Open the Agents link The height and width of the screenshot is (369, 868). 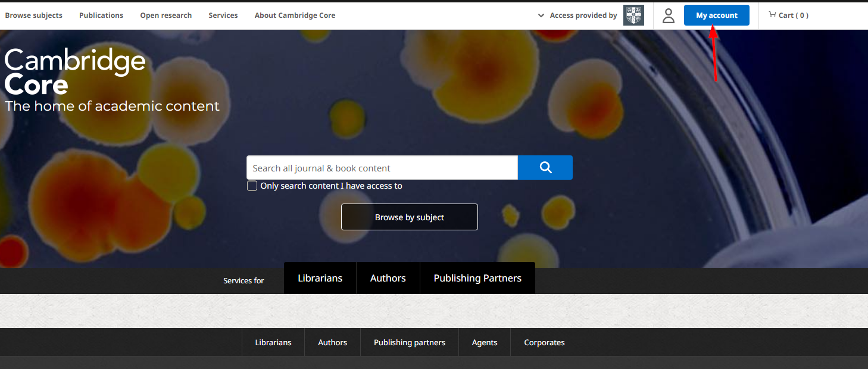coord(485,342)
